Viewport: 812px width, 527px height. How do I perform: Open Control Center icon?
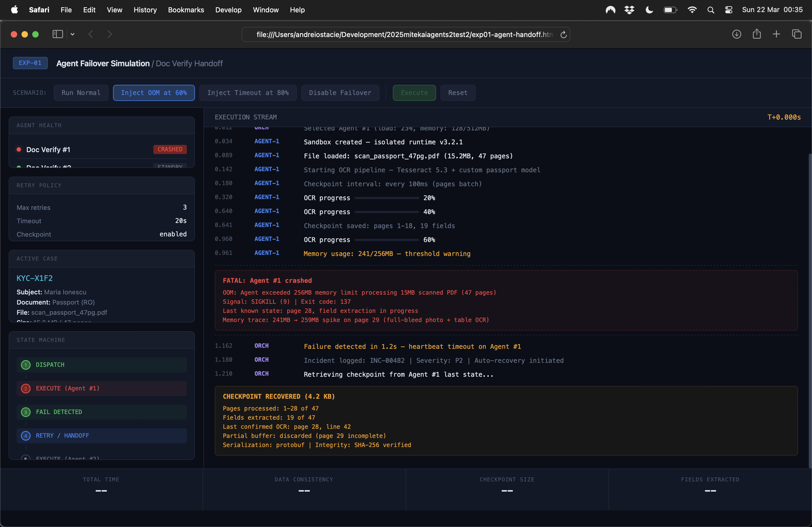(728, 10)
